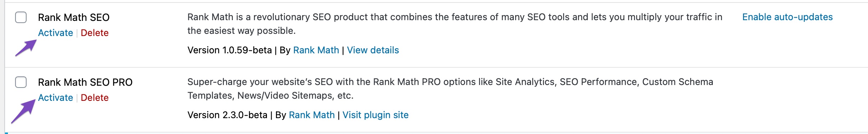Screen dimensions: 868x134
Task: Click the 'Rank Math is a revolutionary' description line
Action: click(x=455, y=17)
